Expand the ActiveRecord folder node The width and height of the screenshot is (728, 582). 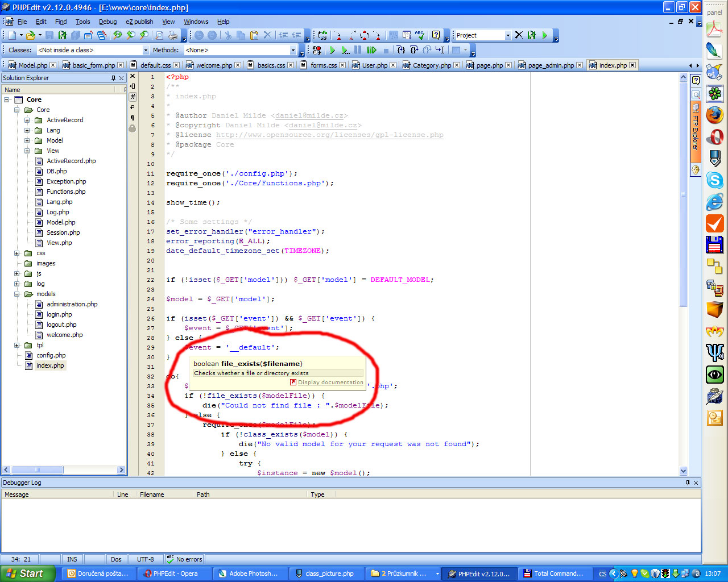coord(27,120)
